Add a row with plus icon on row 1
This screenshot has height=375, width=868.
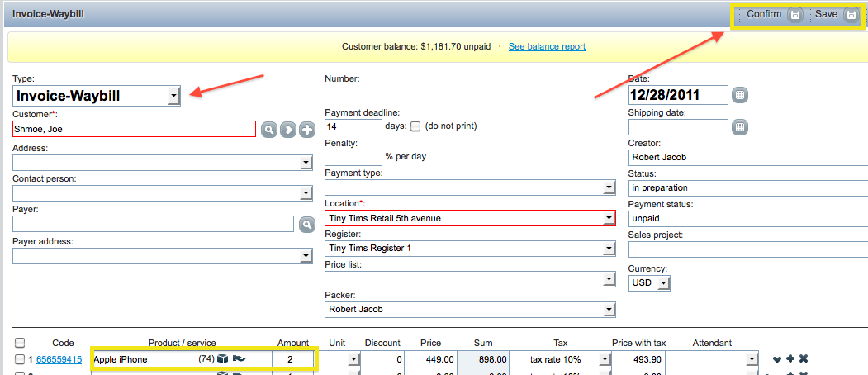[x=790, y=359]
